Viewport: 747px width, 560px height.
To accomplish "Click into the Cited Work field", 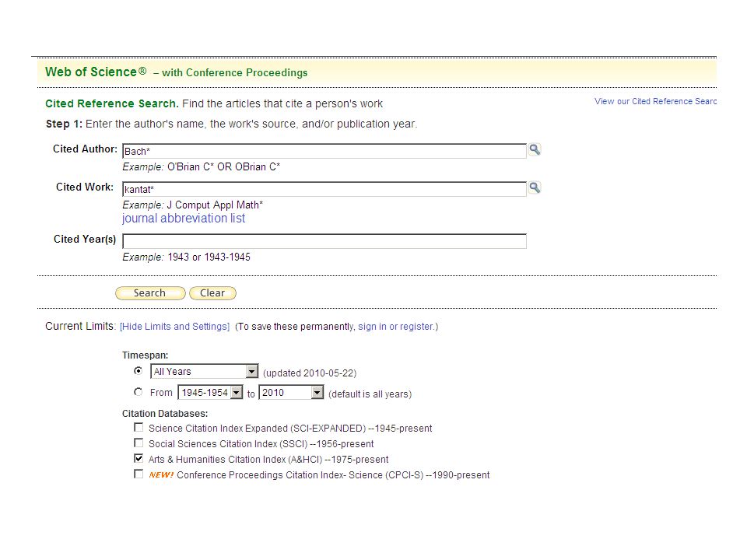I will (324, 189).
